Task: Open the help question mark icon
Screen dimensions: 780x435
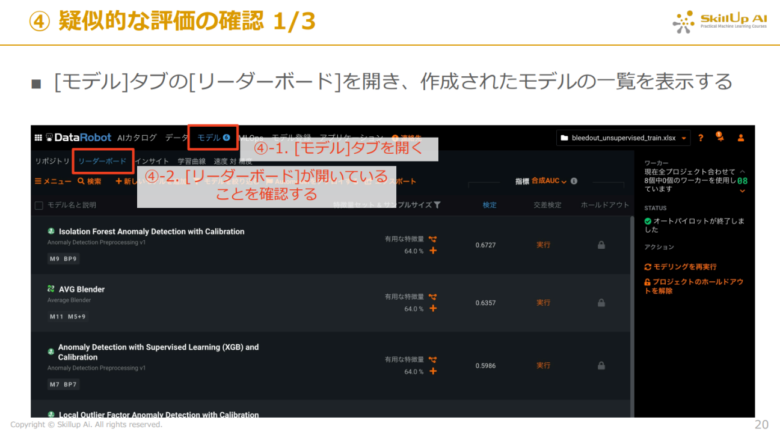Action: point(700,137)
